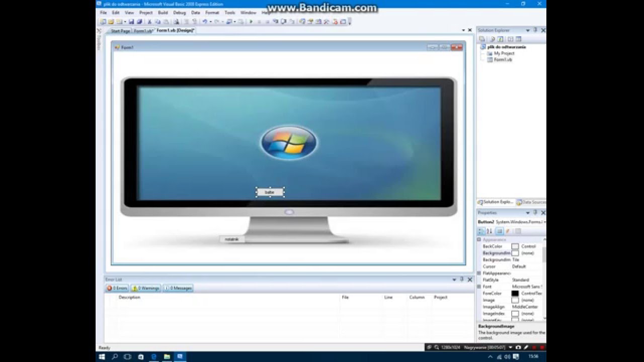The width and height of the screenshot is (644, 362).
Task: Switch Properties to Categorized view
Action: coord(481,231)
